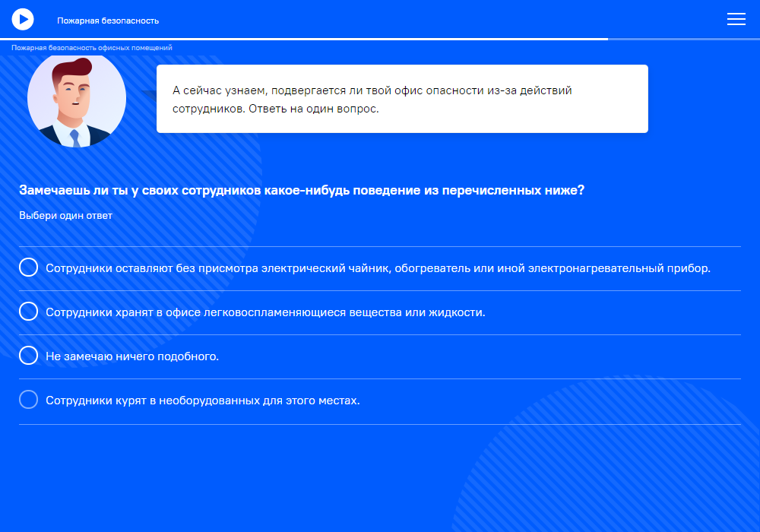The width and height of the screenshot is (760, 532).
Task: Click the play logo icon in header
Action: 23,19
